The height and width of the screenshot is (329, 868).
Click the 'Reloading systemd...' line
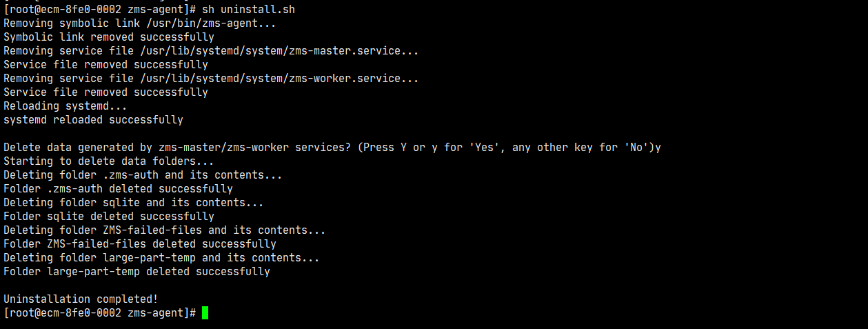[x=65, y=106]
